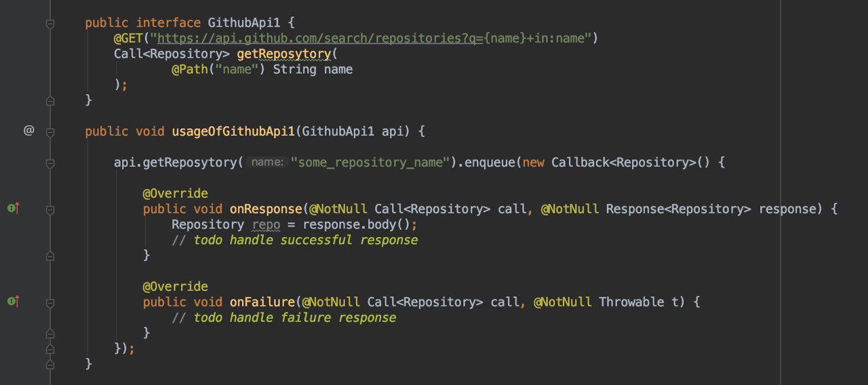Click fold end marker on the "});" line
Screen dimensions: 868x385
(50, 348)
